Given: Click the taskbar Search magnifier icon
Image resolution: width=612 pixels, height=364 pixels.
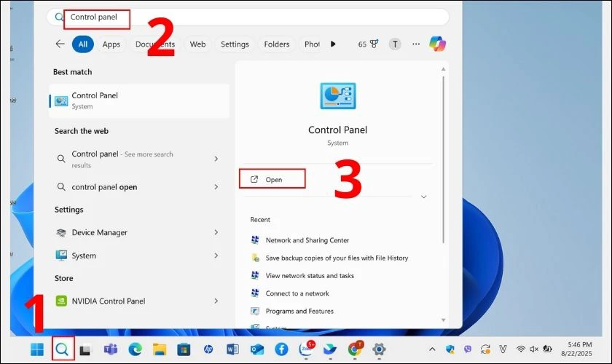Looking at the screenshot, I should (62, 349).
